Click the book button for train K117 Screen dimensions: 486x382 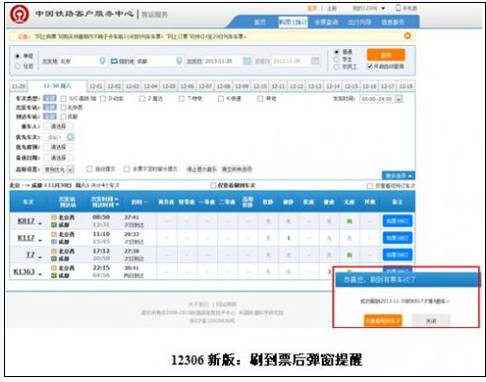pos(397,238)
